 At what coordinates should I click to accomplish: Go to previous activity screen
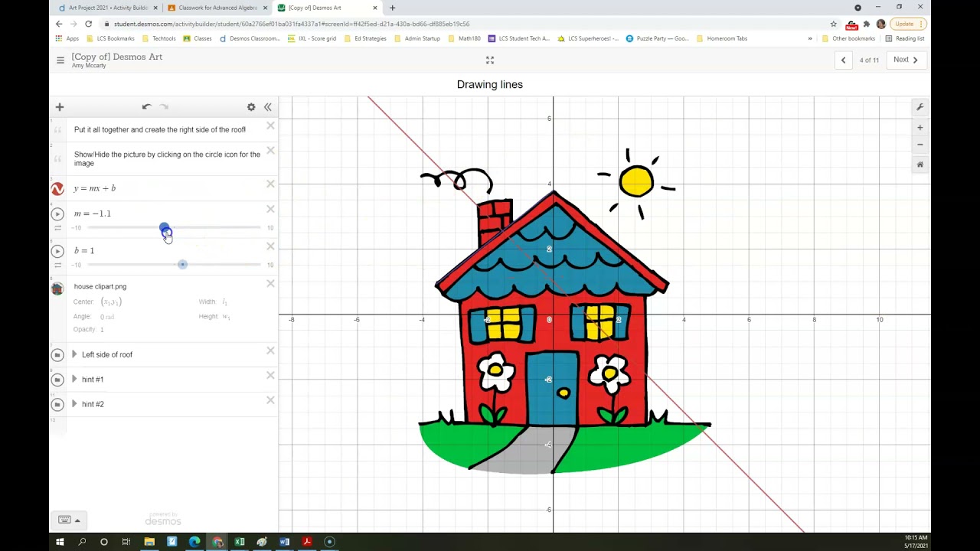point(844,60)
